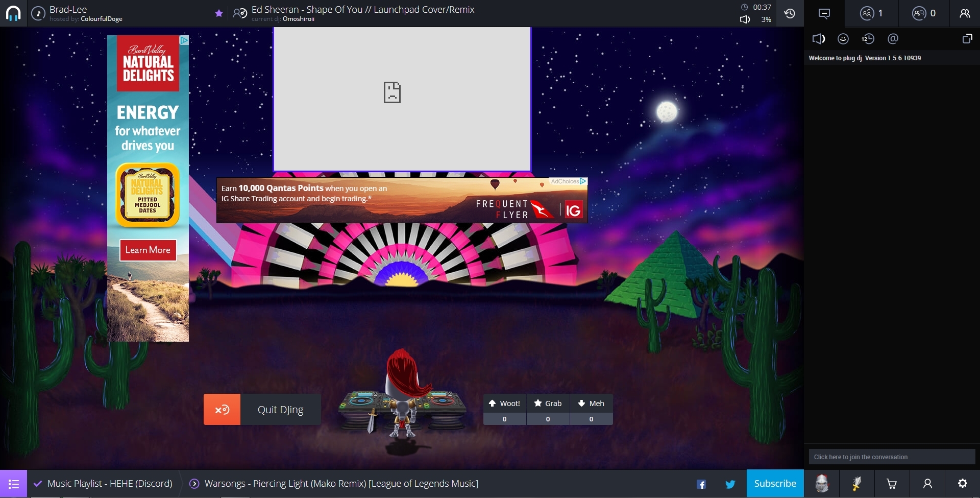Click the Subscribe button
Screen dimensions: 980x498
(x=775, y=484)
